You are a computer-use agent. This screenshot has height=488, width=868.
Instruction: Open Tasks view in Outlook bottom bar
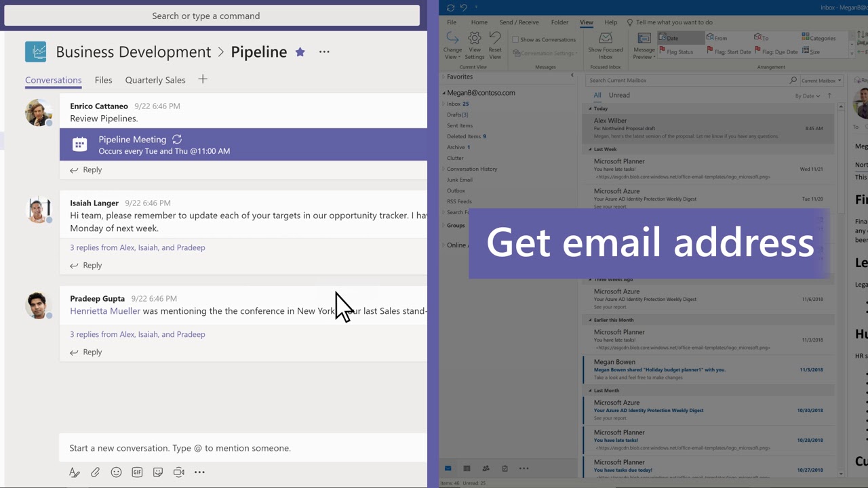click(x=505, y=468)
